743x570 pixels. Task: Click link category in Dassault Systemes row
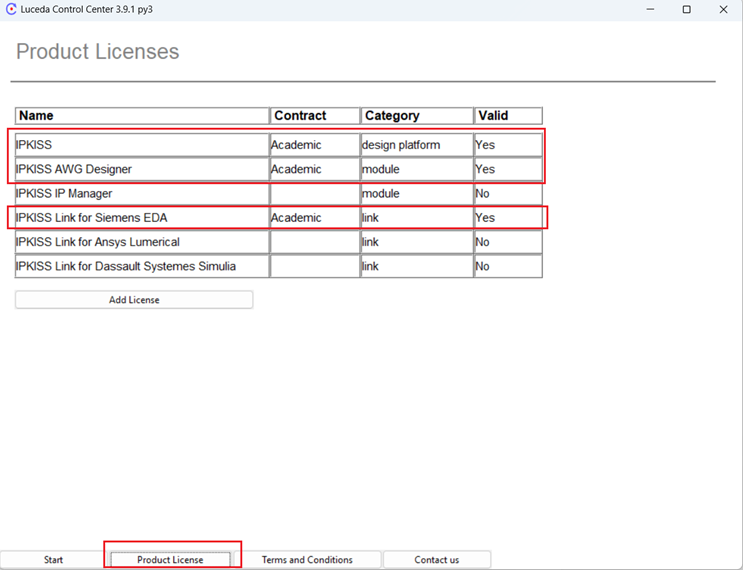click(x=417, y=266)
